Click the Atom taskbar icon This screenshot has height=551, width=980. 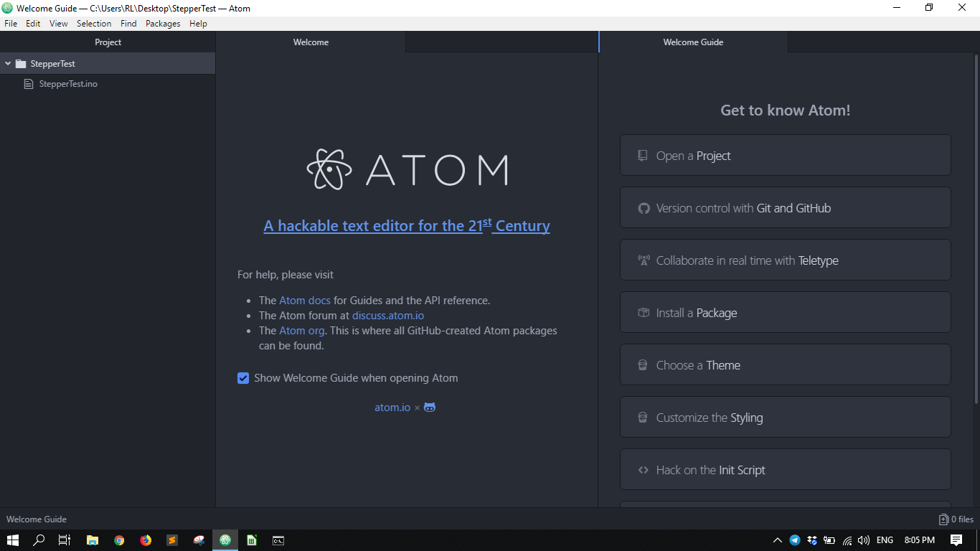click(x=225, y=540)
